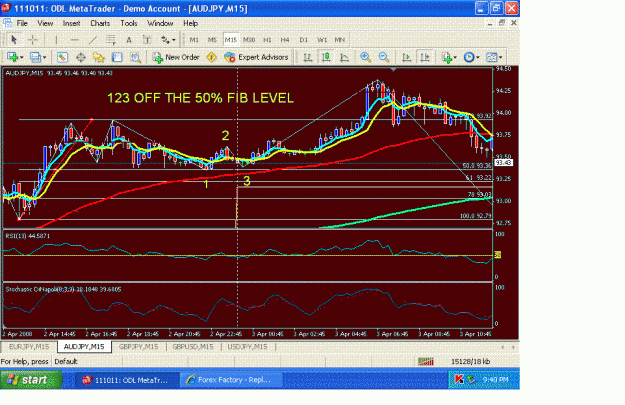Select the crosshair tool
625x405 pixels.
33,39
